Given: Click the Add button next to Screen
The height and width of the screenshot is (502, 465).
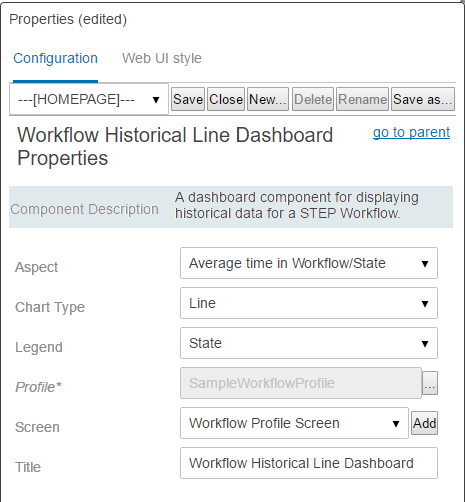Looking at the screenshot, I should pos(424,423).
